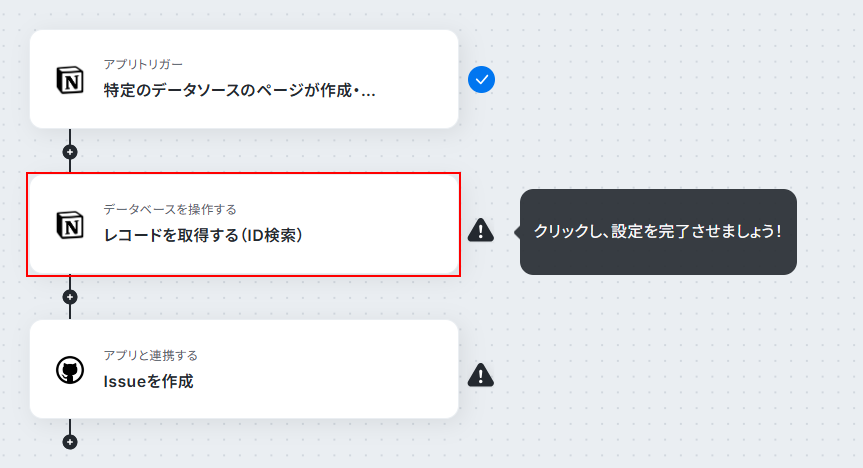Click the Notion icon in the レコードを取得する card

click(70, 225)
